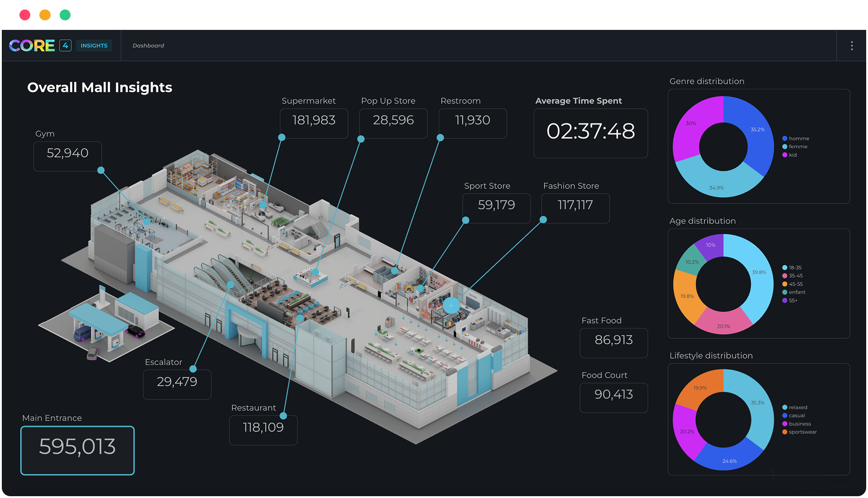
Task: Click the Main Entrance 595,013 card
Action: point(77,451)
